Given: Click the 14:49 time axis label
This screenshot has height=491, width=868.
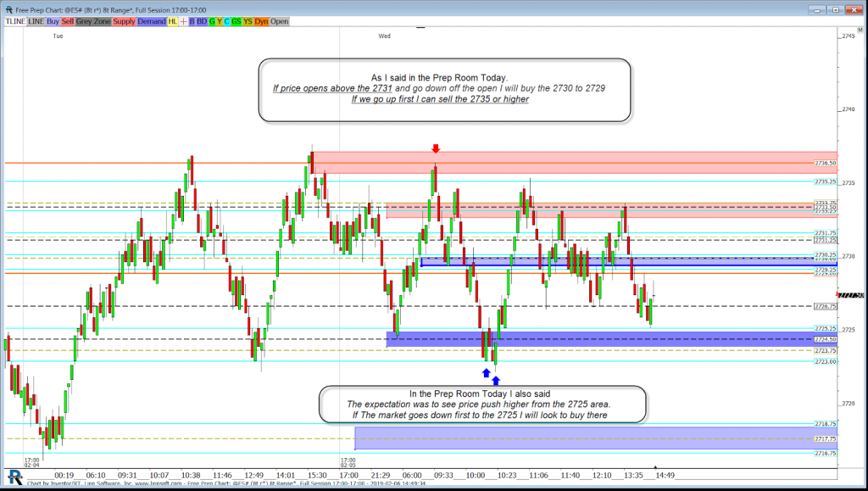Looking at the screenshot, I should pyautogui.click(x=665, y=475).
